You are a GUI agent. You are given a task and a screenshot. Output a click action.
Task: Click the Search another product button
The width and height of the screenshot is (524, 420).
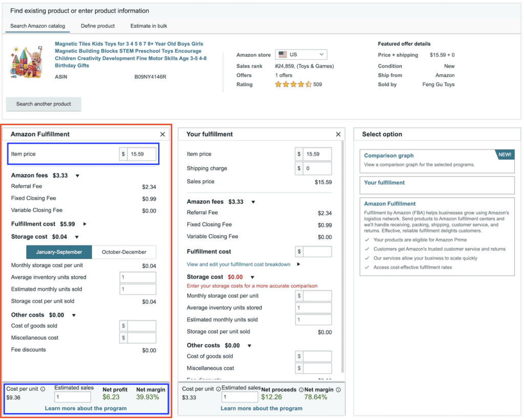[43, 104]
